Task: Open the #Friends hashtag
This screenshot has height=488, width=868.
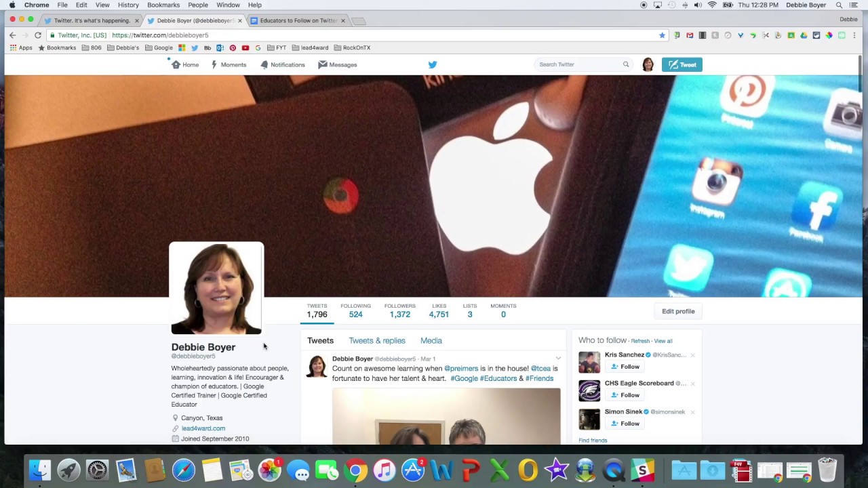Action: [539, 378]
